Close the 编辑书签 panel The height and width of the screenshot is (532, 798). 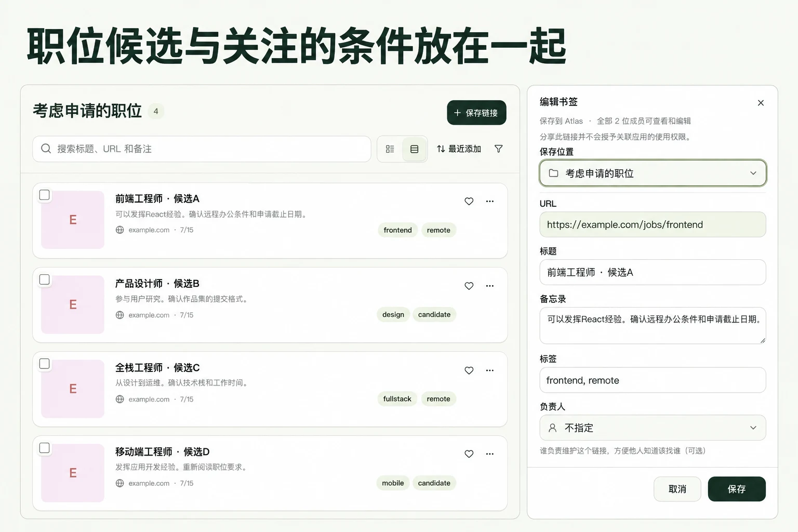[761, 103]
